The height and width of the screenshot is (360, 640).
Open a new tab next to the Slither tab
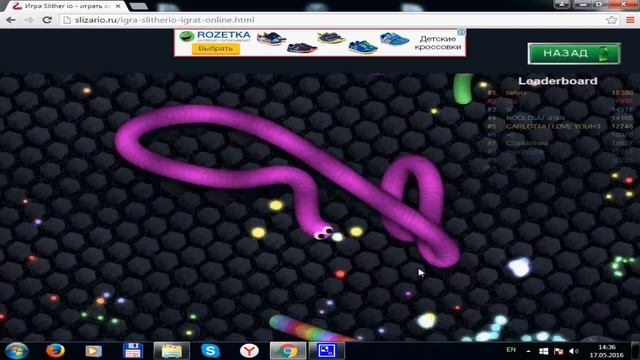click(139, 6)
